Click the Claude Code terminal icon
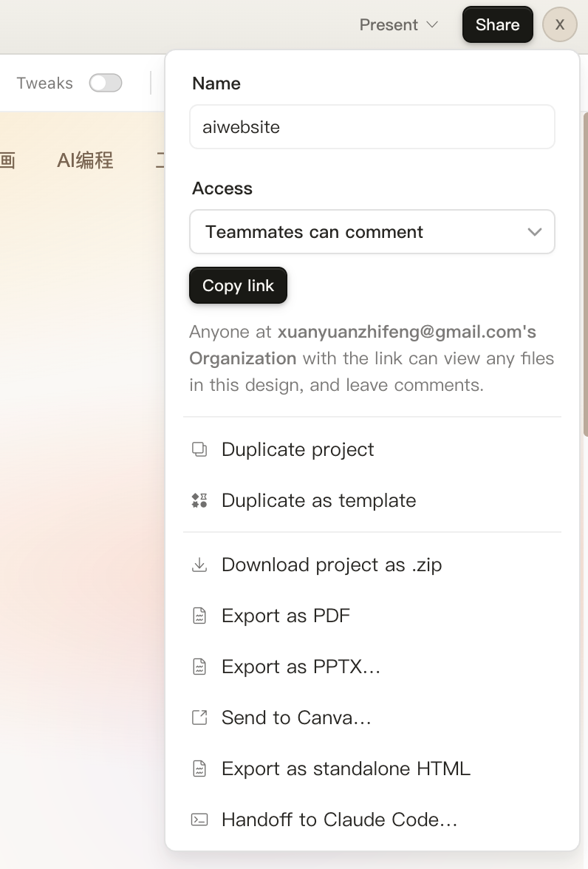Viewport: 588px width, 869px height. point(199,819)
